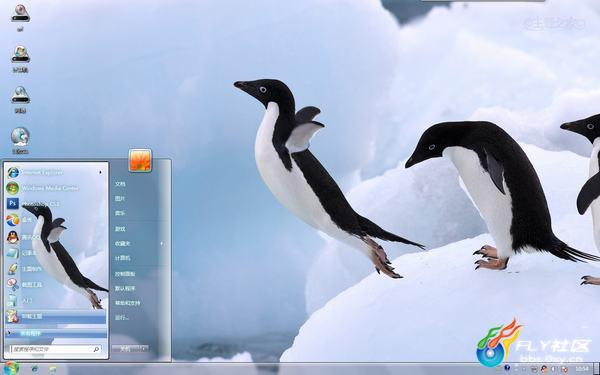This screenshot has width=600, height=375.
Task: Expand Internet Explorer jump list arrow
Action: (x=101, y=173)
